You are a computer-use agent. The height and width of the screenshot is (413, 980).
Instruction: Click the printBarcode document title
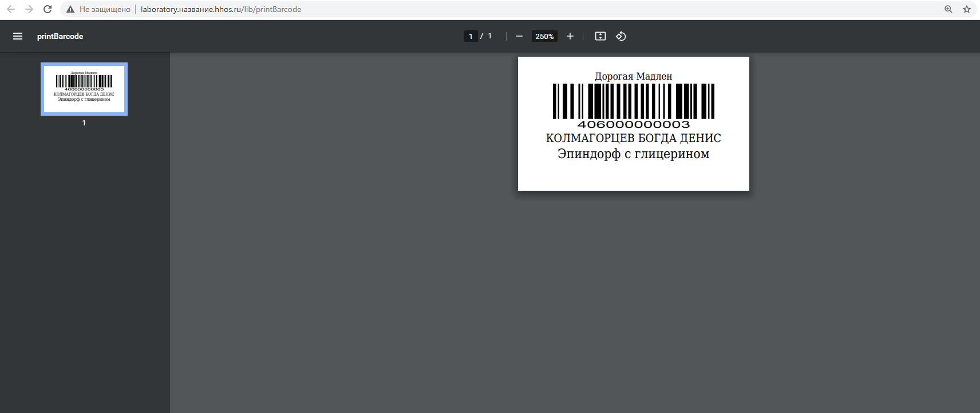pos(60,36)
